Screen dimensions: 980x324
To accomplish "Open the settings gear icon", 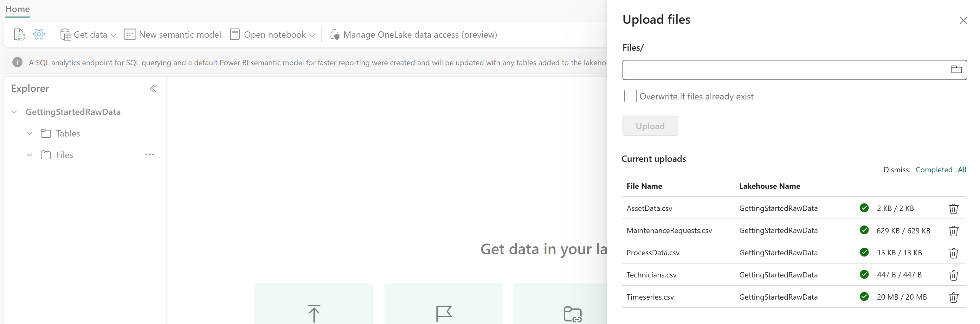I will [x=39, y=34].
